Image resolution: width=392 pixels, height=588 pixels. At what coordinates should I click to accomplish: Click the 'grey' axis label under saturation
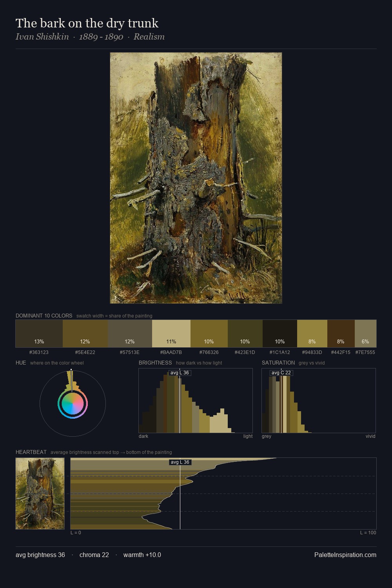click(267, 436)
